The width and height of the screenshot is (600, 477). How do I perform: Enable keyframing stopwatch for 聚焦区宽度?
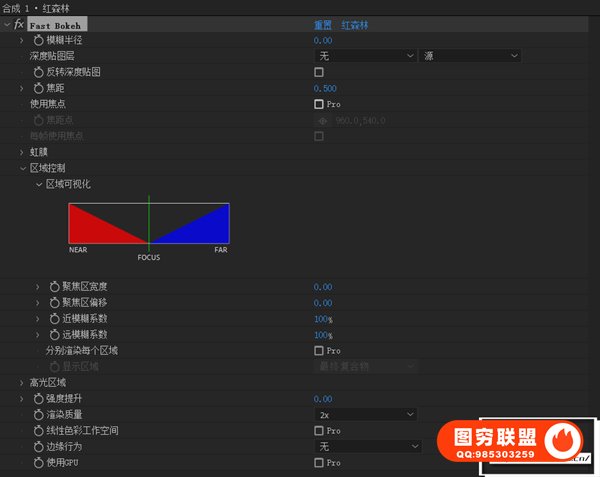pos(54,287)
